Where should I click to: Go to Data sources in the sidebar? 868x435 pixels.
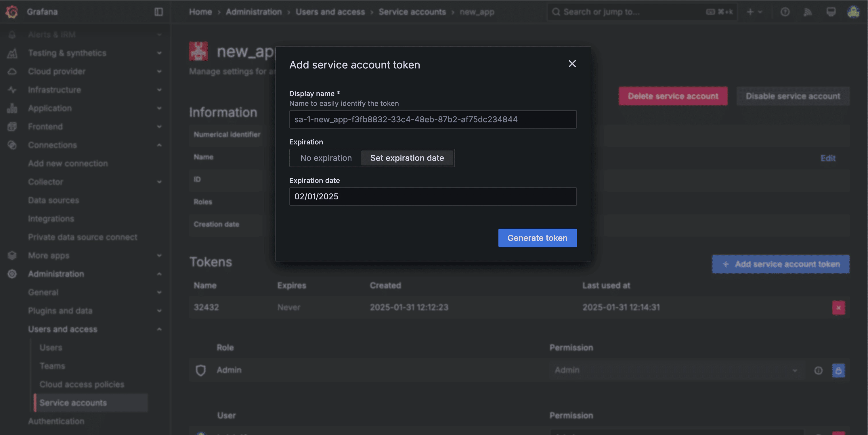[x=53, y=200]
